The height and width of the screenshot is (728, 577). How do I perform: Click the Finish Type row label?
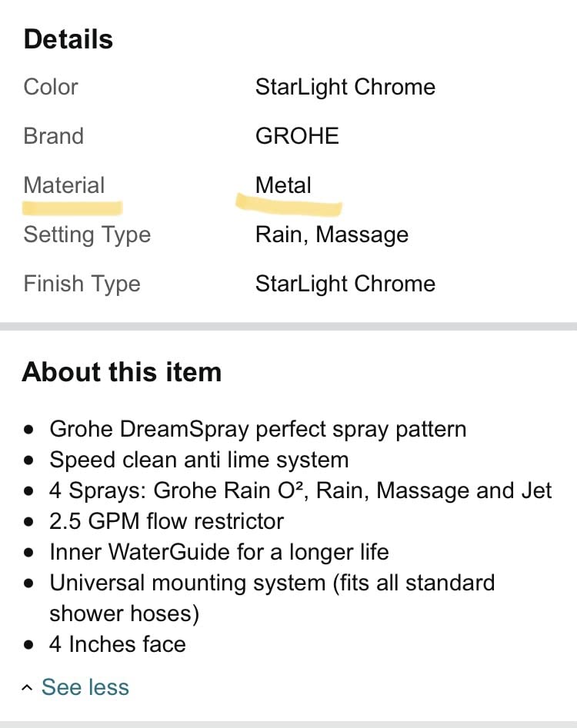point(82,284)
